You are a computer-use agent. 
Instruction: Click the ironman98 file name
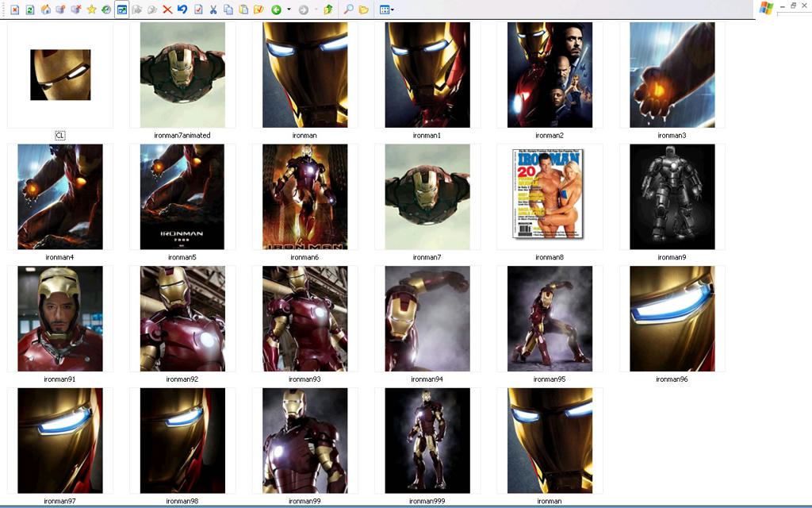coord(182,501)
